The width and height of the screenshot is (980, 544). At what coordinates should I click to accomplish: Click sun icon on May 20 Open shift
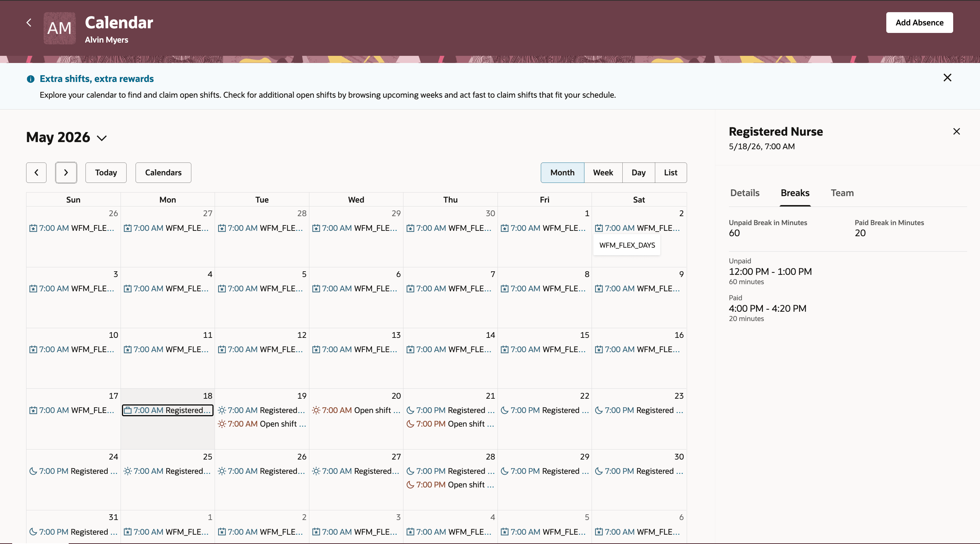[x=316, y=411]
